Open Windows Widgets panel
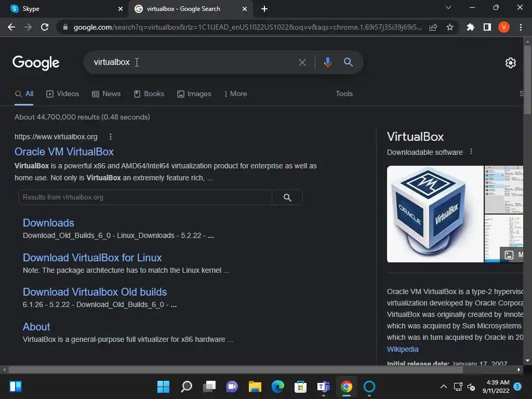This screenshot has width=532, height=399. coord(16,387)
